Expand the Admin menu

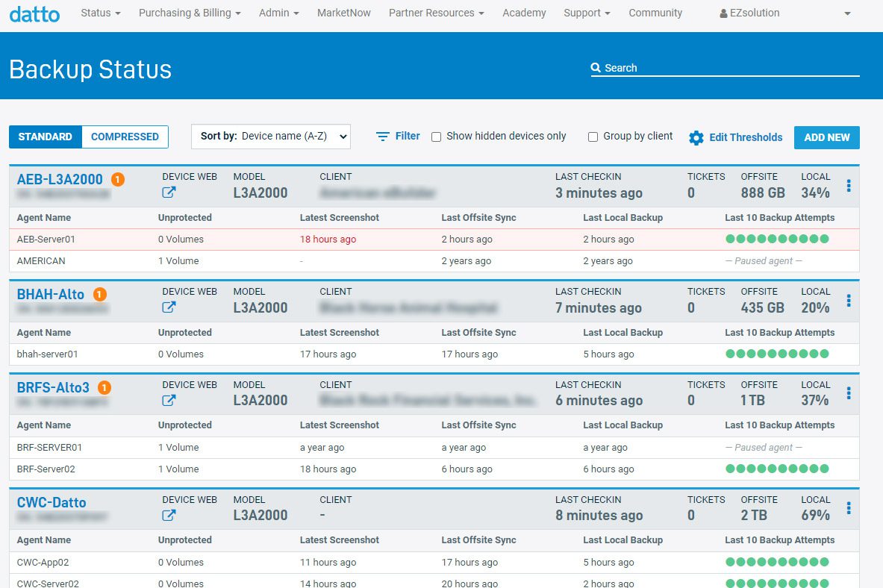pos(278,13)
